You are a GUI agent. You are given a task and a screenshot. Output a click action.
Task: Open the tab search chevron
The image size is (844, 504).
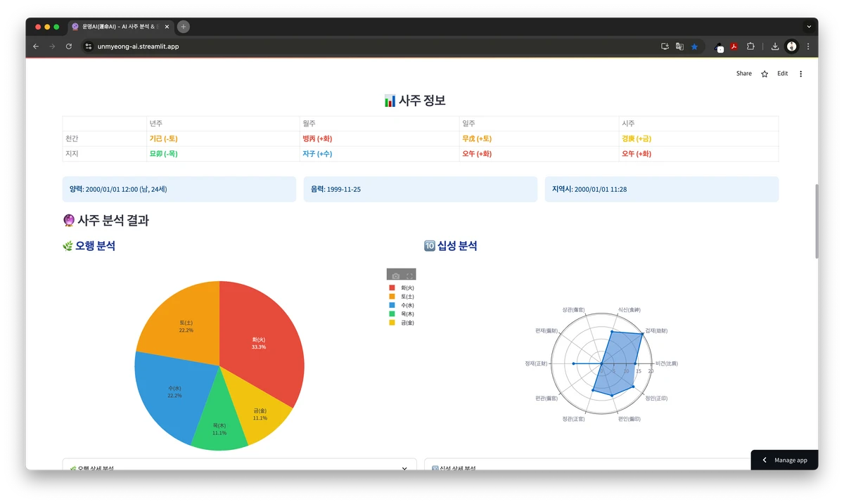pyautogui.click(x=809, y=27)
